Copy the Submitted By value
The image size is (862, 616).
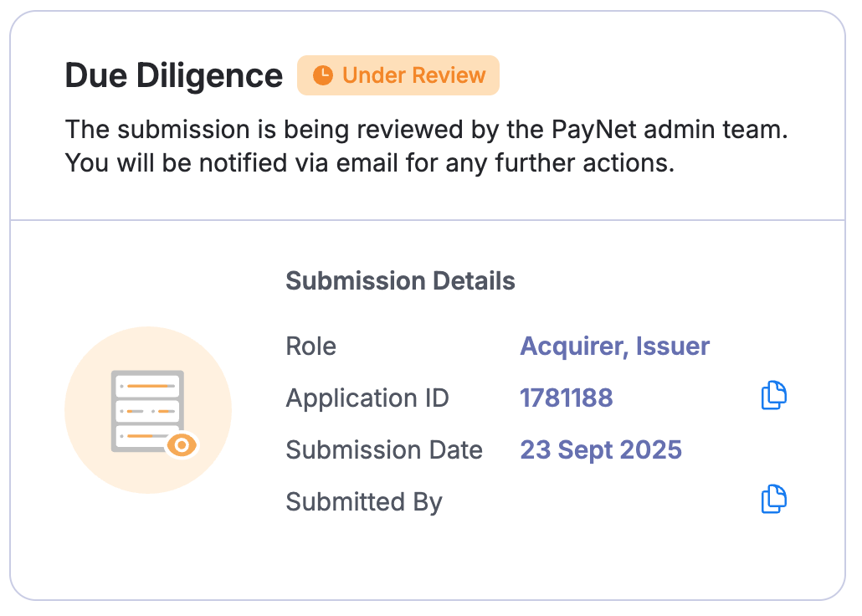pyautogui.click(x=774, y=500)
